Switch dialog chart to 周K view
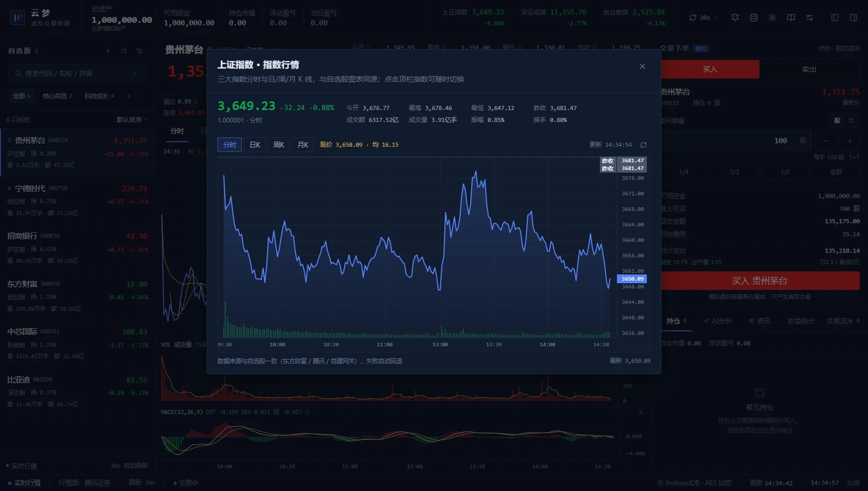 click(x=279, y=145)
